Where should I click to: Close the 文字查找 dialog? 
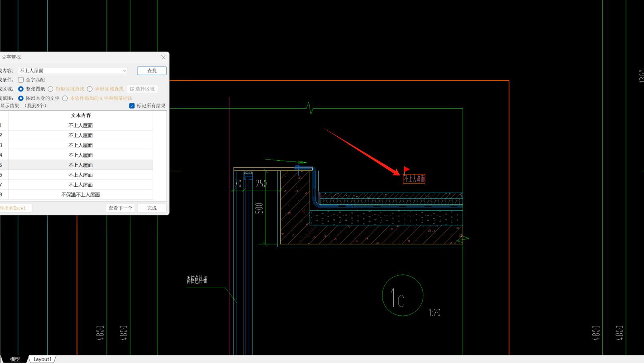point(163,57)
